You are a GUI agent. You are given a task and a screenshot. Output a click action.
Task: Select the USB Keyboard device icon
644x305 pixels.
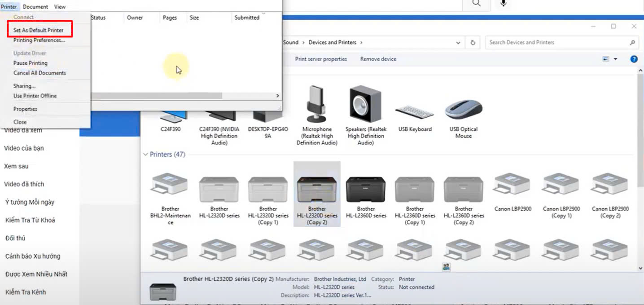click(x=414, y=112)
